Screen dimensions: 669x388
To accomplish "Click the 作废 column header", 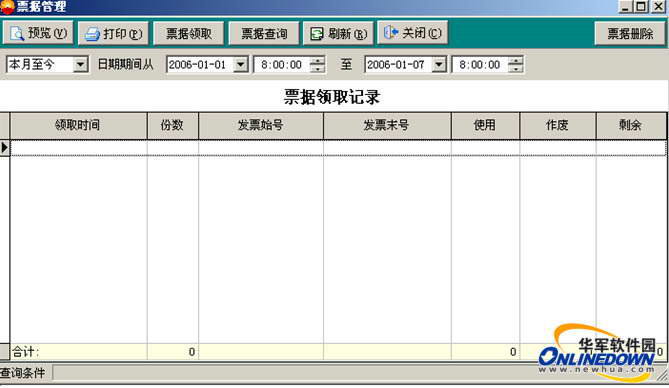I will (x=558, y=125).
